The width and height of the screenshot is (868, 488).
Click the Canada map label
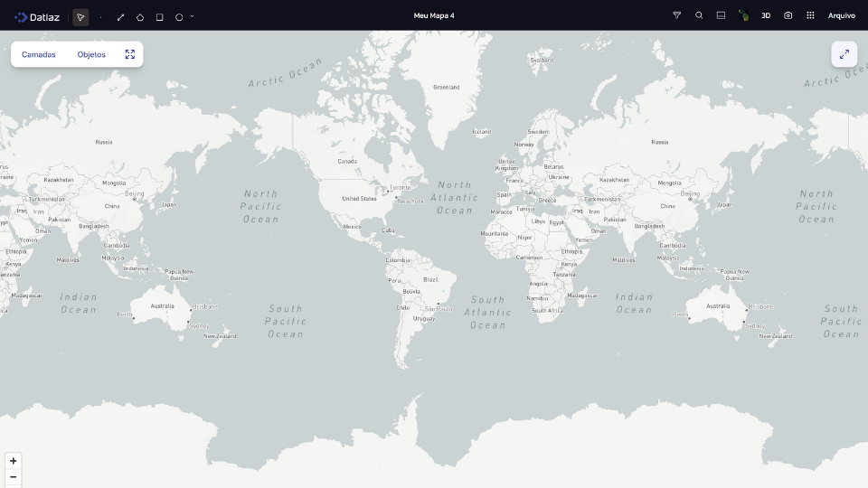coord(347,161)
